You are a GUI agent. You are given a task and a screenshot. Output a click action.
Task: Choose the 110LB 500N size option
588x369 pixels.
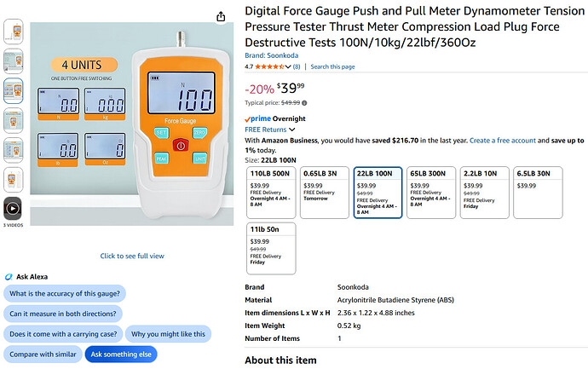coord(271,193)
